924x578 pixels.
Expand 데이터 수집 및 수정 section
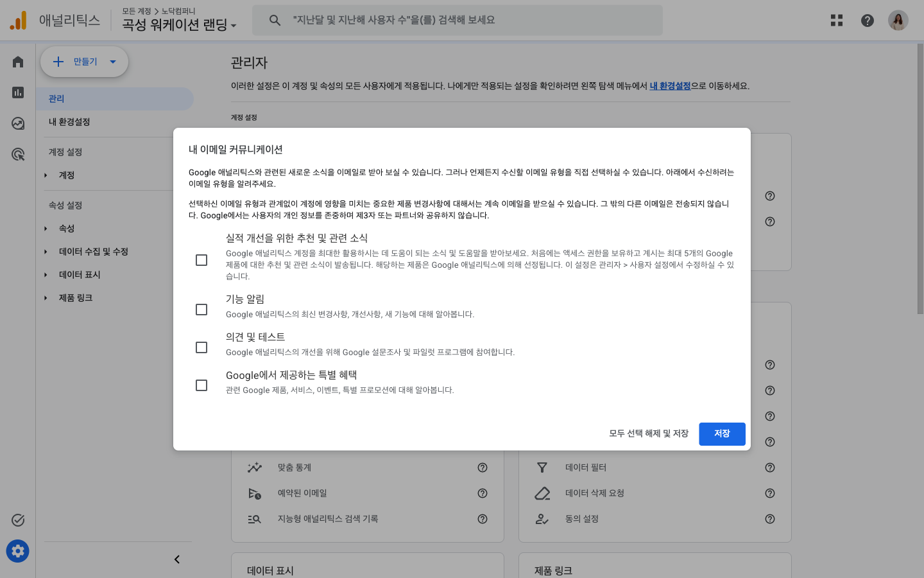[x=46, y=252]
